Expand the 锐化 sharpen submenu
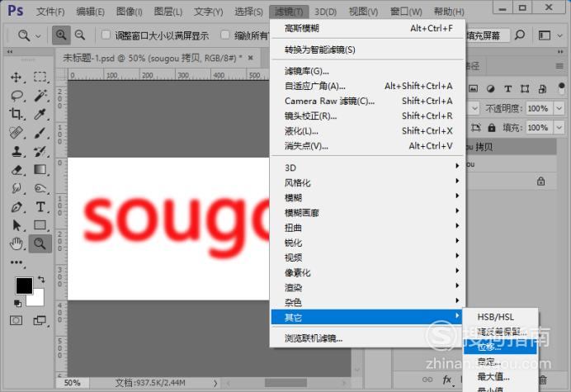The image size is (571, 392). click(368, 243)
